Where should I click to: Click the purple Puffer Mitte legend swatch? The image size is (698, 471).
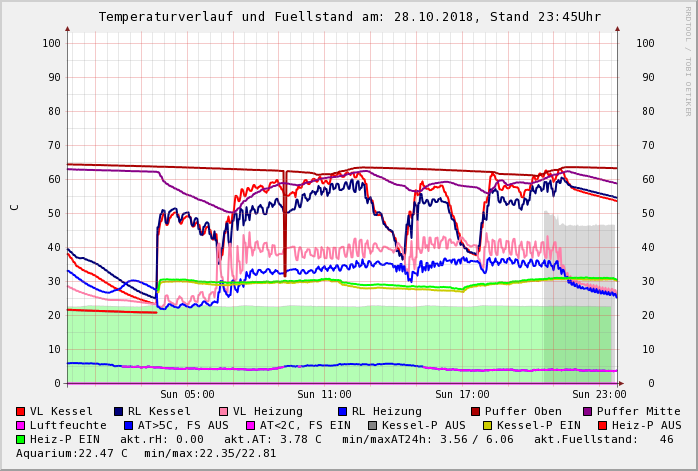588,411
